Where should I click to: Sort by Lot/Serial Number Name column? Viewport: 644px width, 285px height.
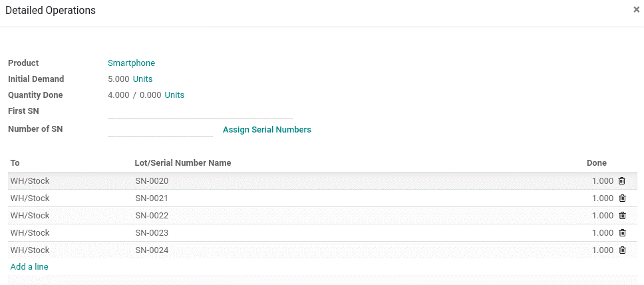pos(183,163)
